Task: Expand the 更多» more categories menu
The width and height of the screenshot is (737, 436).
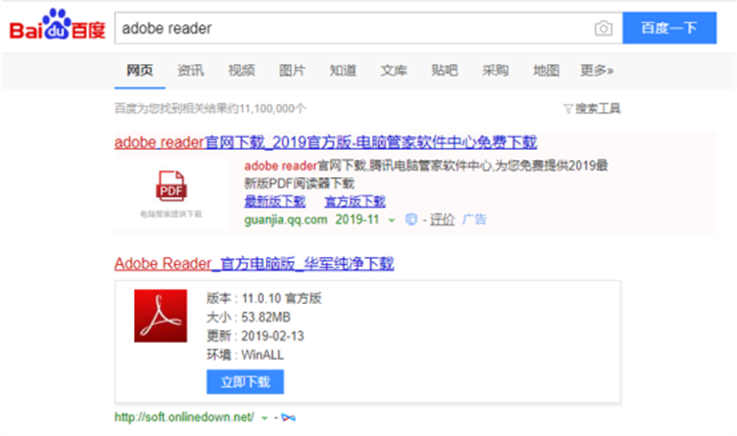Action: point(597,70)
